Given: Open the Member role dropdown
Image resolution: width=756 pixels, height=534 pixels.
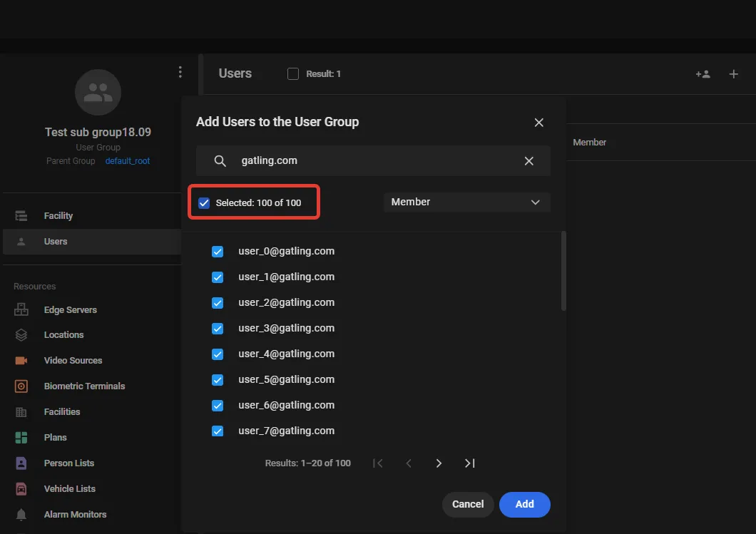Looking at the screenshot, I should point(466,202).
